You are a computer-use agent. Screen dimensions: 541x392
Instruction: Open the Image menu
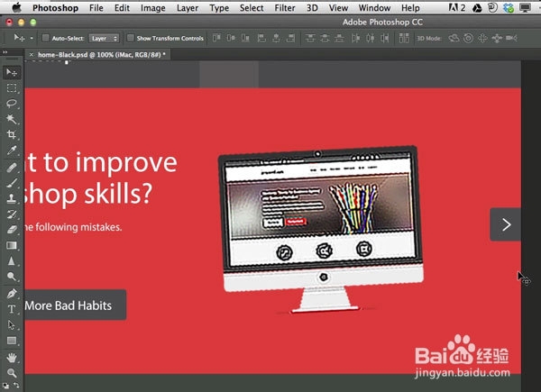click(153, 7)
